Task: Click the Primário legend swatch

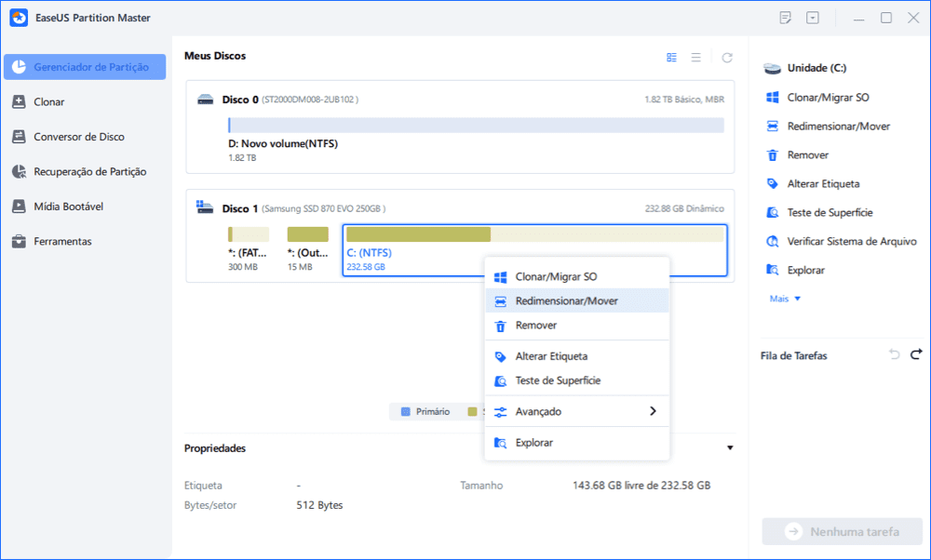Action: tap(406, 412)
